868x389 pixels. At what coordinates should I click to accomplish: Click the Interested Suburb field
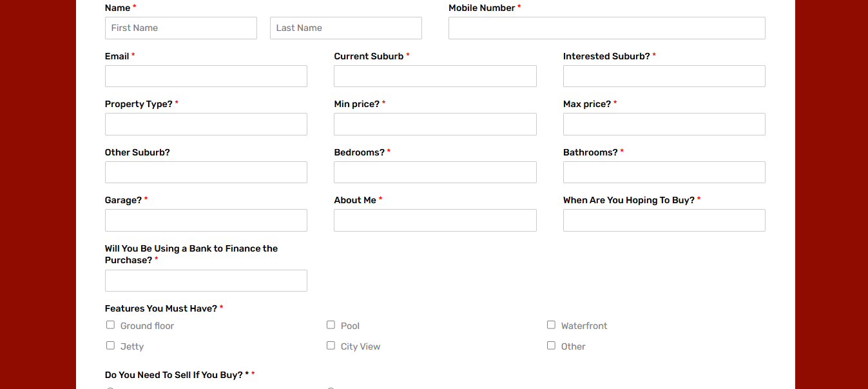point(664,75)
